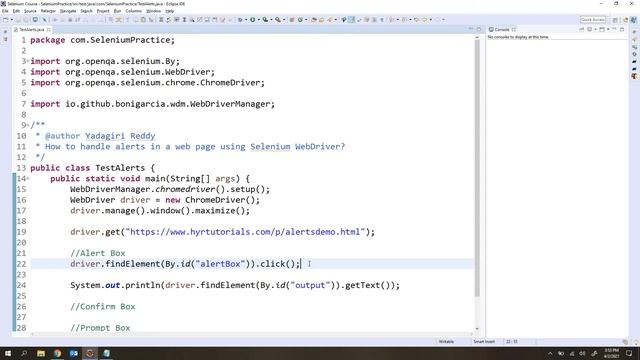Open the Windows Start menu
Viewport: 640px width, 360px height.
[x=8, y=353]
